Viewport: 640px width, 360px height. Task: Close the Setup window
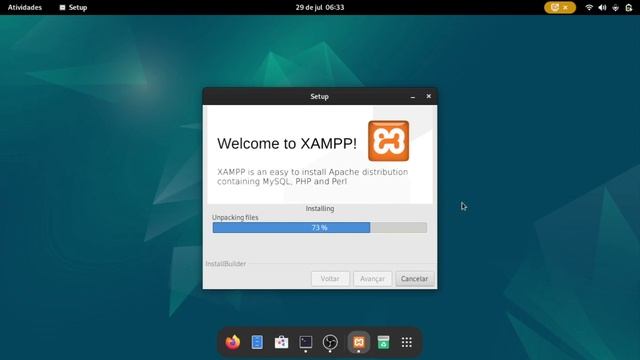click(x=429, y=96)
